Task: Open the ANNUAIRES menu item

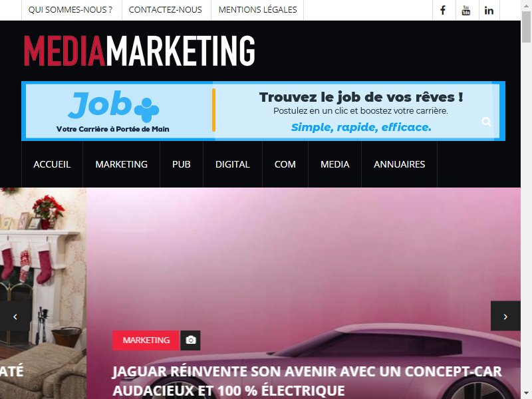Action: pyautogui.click(x=399, y=164)
